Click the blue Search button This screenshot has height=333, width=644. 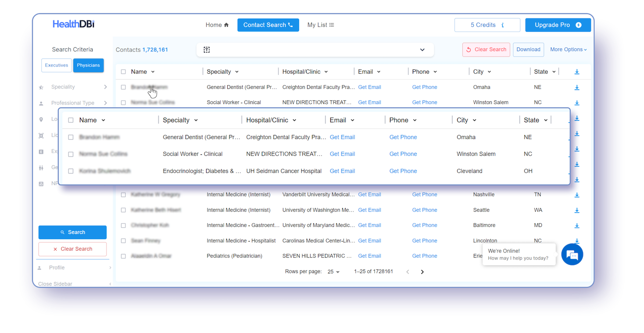[x=72, y=232]
